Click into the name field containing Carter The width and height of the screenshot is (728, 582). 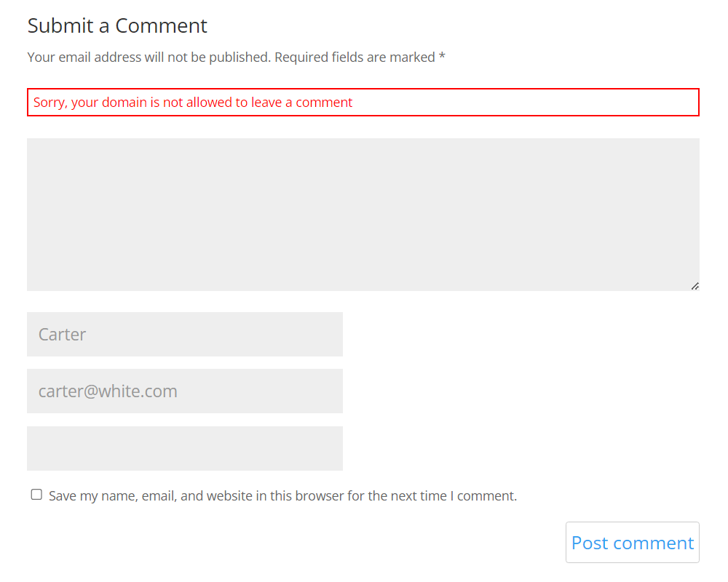coord(185,334)
